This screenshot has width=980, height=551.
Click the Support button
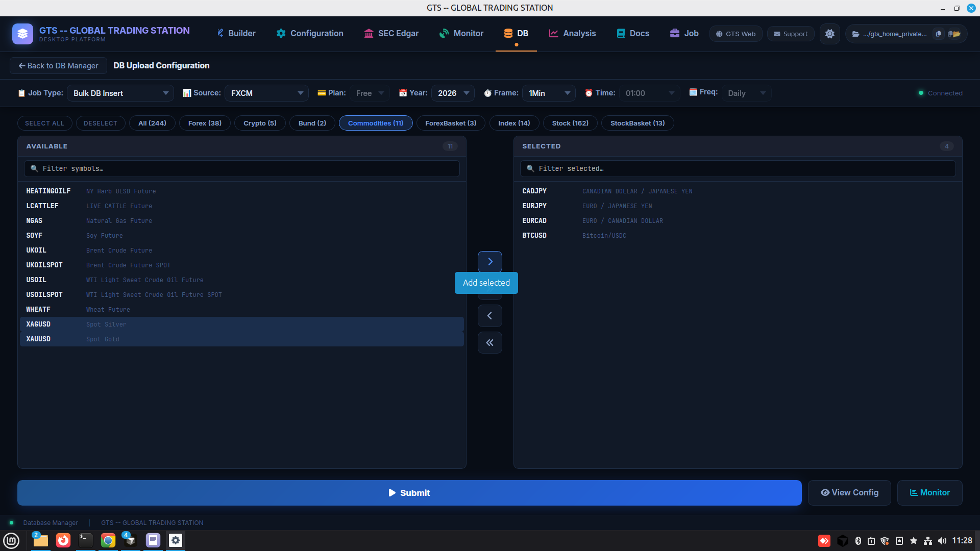pyautogui.click(x=791, y=34)
